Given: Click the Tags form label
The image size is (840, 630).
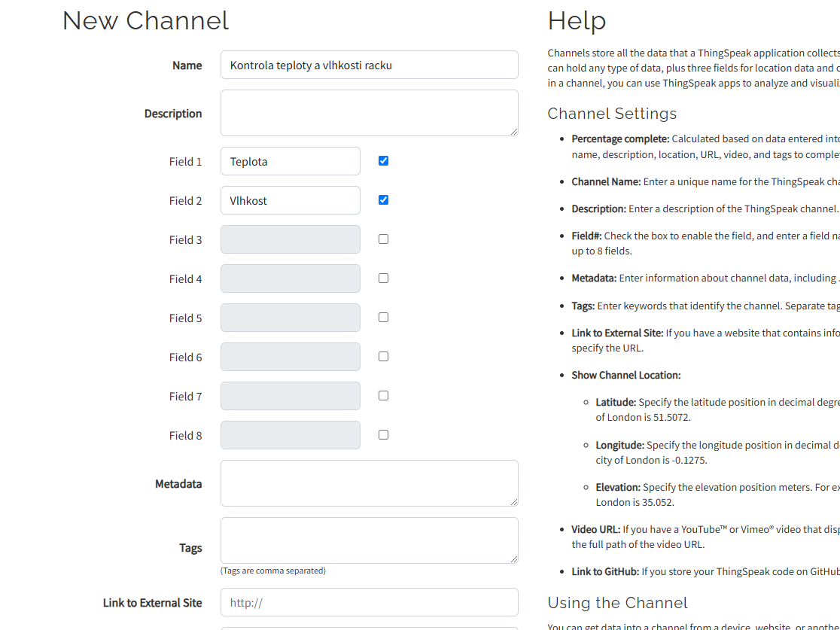Looking at the screenshot, I should pyautogui.click(x=190, y=548).
